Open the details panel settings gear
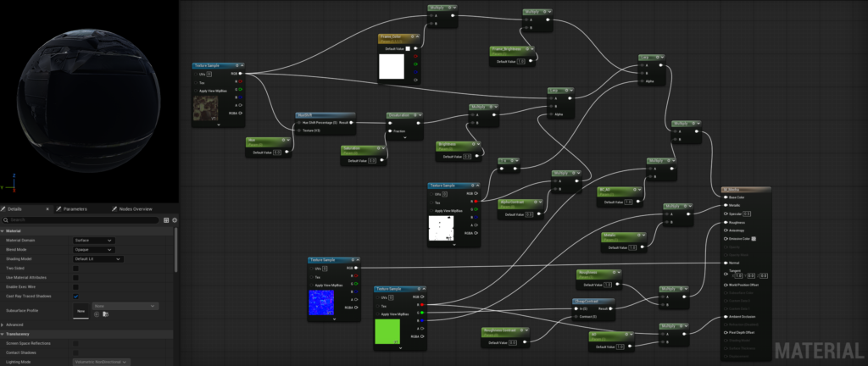 (175, 219)
